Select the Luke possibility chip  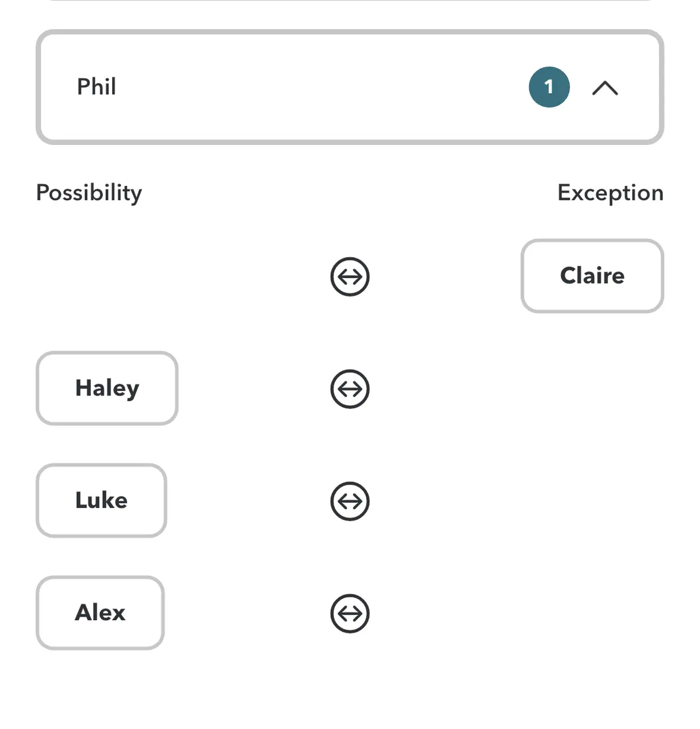pos(101,501)
